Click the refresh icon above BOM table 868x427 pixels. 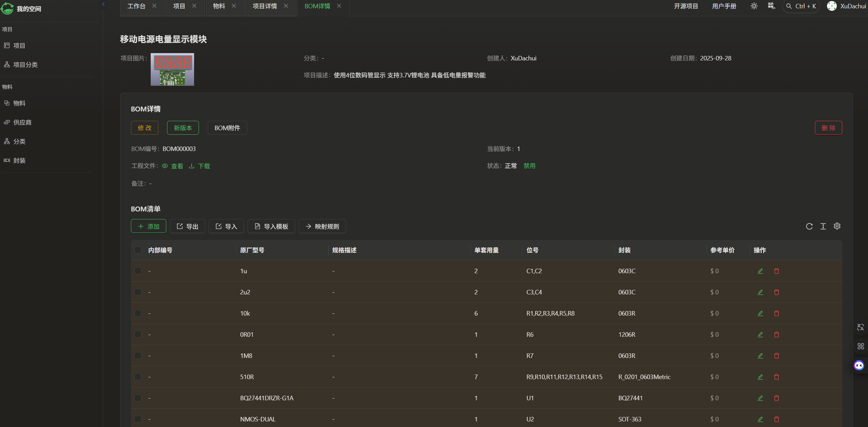coord(809,226)
